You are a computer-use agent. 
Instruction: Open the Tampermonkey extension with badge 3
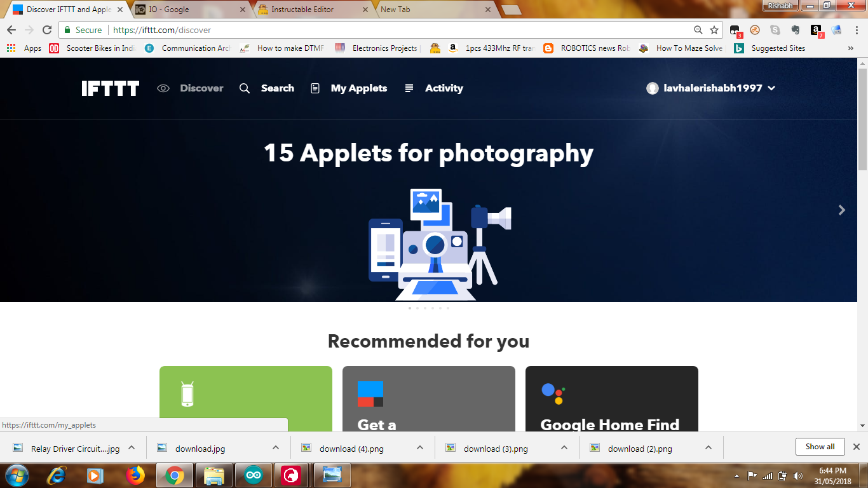tap(735, 30)
